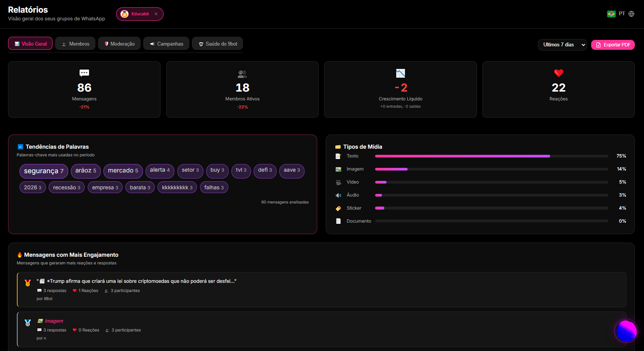Click the Relatórios page heading
Image resolution: width=644 pixels, height=351 pixels.
click(x=28, y=10)
